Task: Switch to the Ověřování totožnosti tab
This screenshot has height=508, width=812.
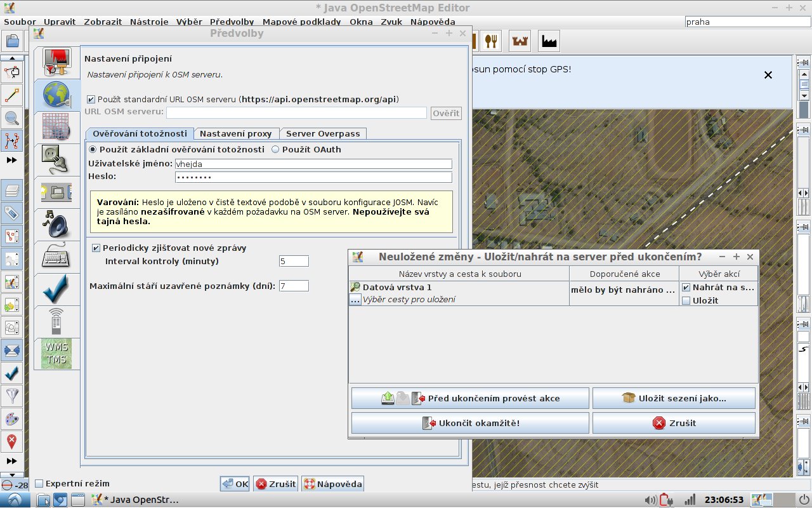Action: click(x=139, y=133)
